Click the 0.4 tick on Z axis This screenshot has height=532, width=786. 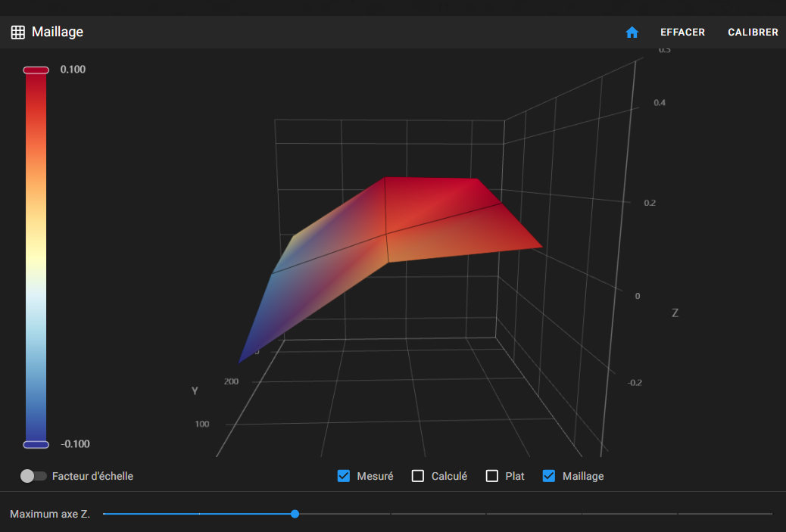(x=660, y=103)
